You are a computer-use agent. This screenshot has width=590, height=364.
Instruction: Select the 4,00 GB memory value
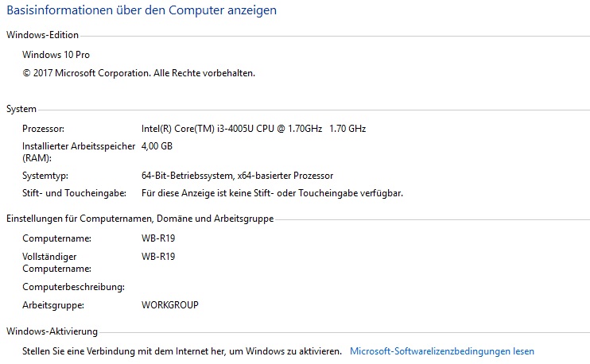coord(157,146)
